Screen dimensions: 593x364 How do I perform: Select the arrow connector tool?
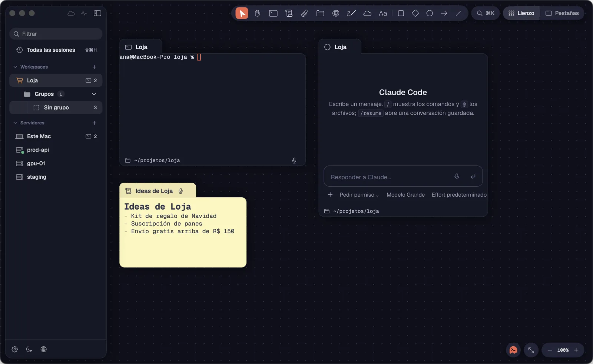(x=444, y=13)
